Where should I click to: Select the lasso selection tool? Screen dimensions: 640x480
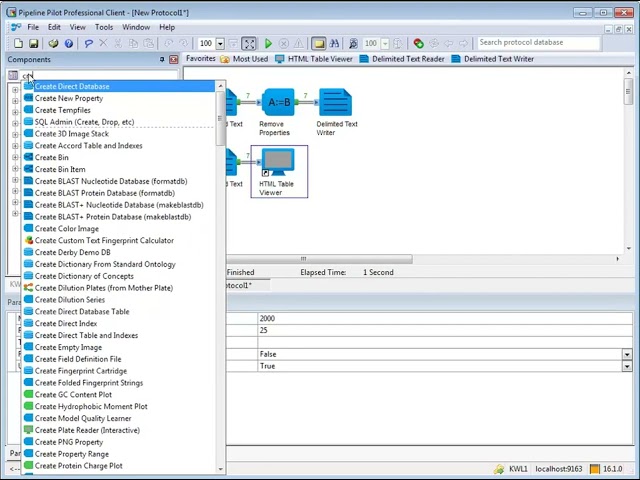pyautogui.click(x=88, y=43)
